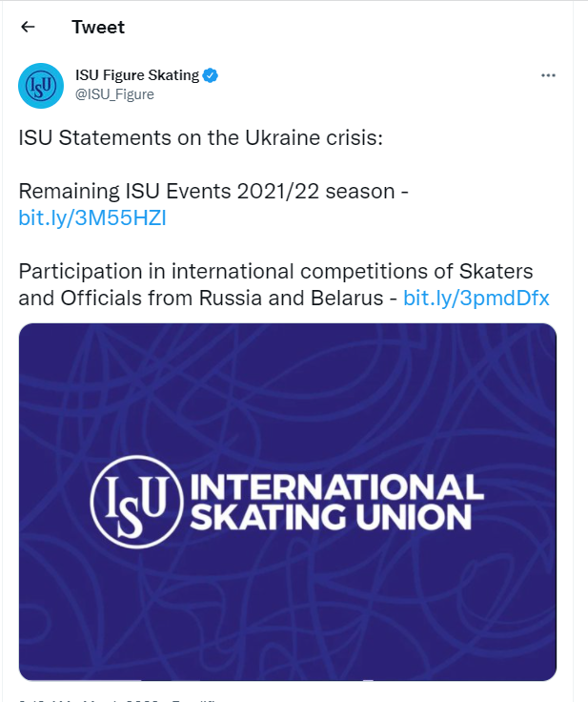Open the bit.ly/3pmdDfx link
This screenshot has width=588, height=702.
476,297
